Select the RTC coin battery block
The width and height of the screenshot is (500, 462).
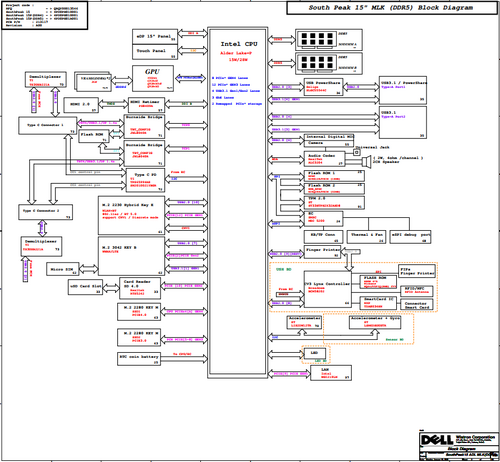(139, 359)
